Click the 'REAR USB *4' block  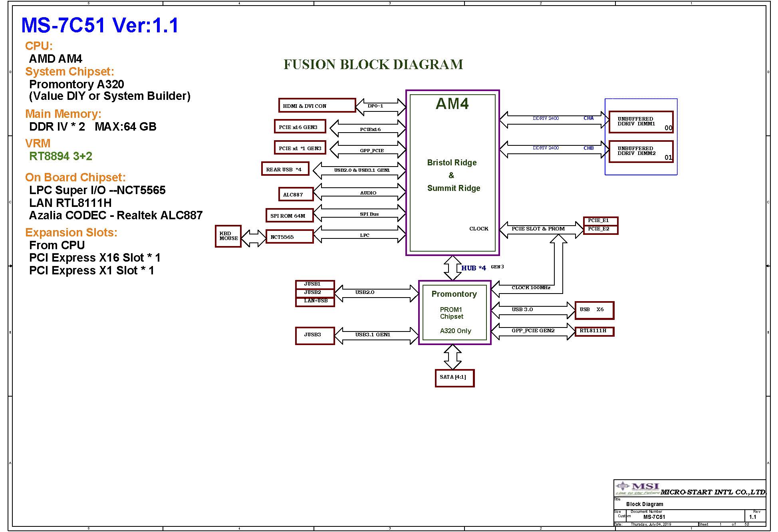pos(285,169)
